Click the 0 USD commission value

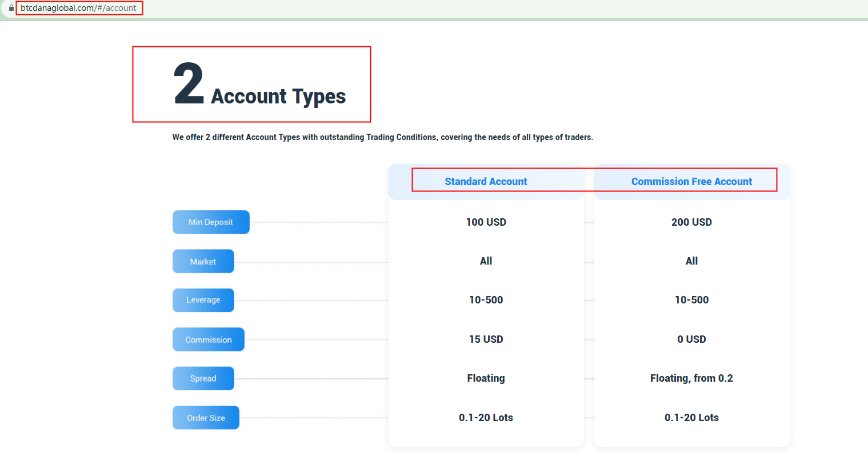click(691, 339)
